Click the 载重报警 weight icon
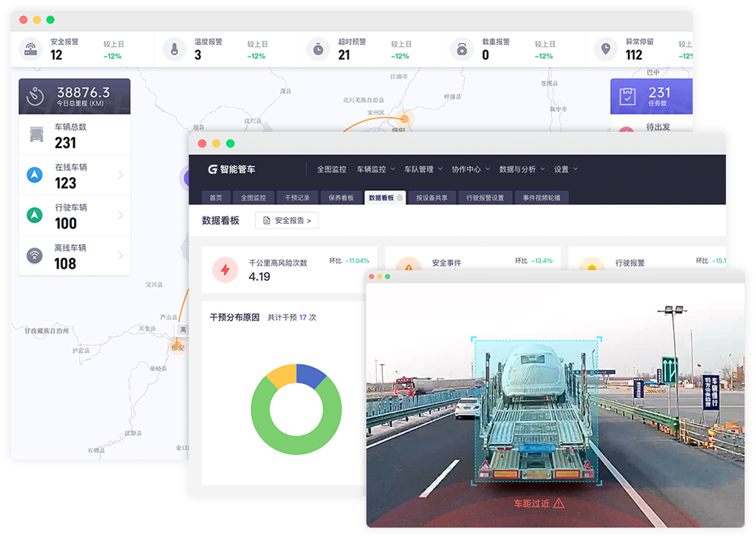This screenshot has height=539, width=756. pyautogui.click(x=462, y=49)
